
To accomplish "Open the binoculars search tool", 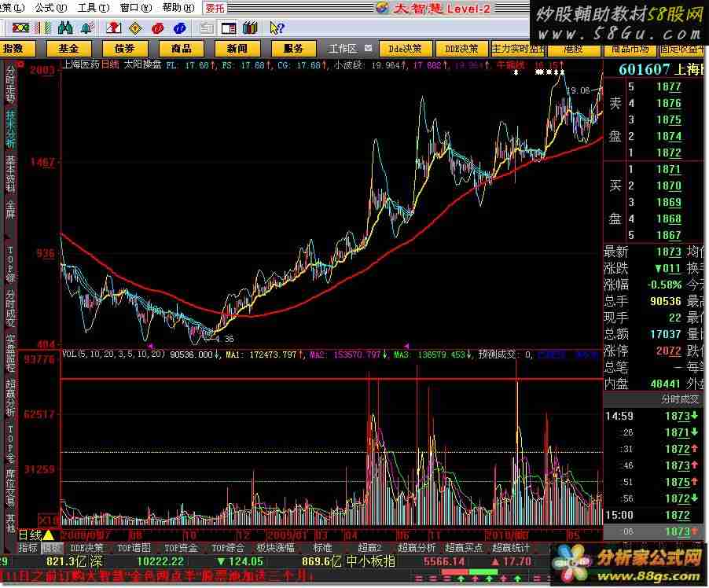I will (65, 28).
